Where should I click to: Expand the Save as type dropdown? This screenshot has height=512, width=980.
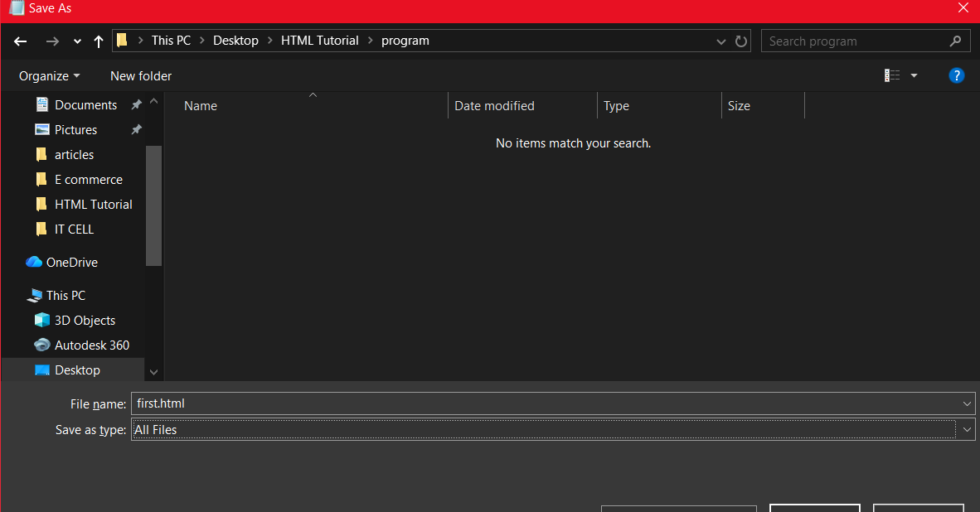[x=967, y=430]
